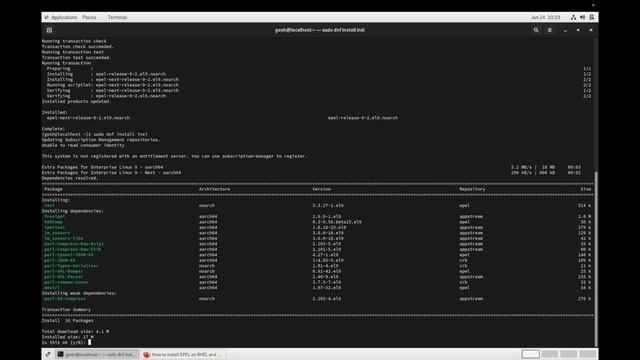Image resolution: width=640 pixels, height=360 pixels.
Task: Click the terminal vertical scrollbar
Action: coord(596,259)
